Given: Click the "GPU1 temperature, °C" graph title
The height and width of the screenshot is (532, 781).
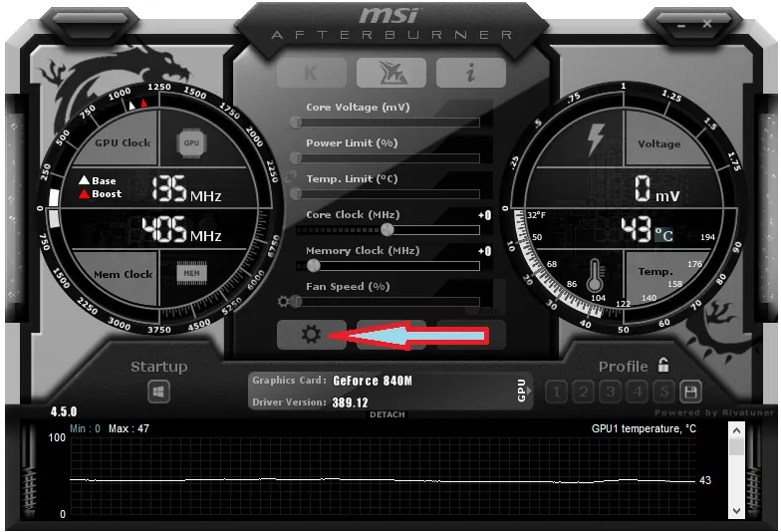Looking at the screenshot, I should click(644, 428).
